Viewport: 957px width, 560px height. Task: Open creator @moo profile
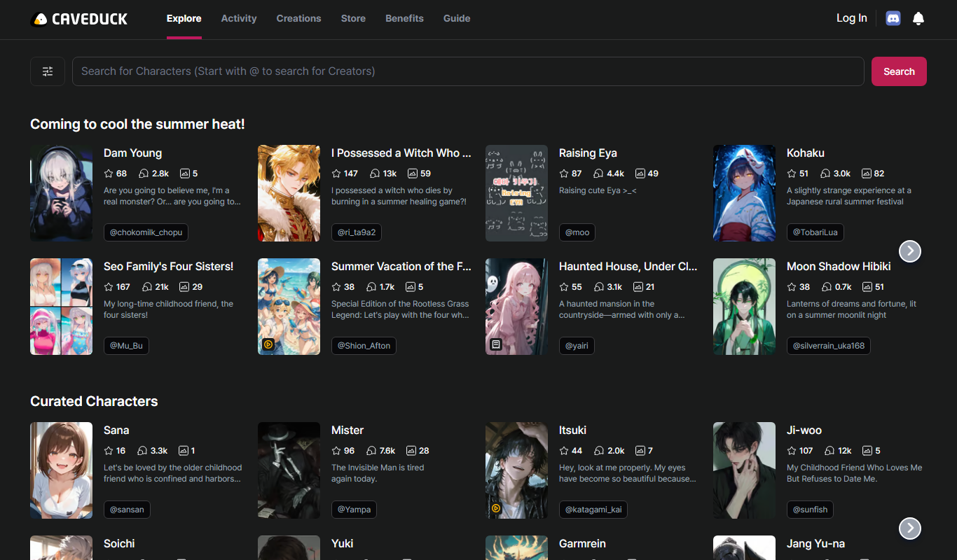(x=577, y=232)
